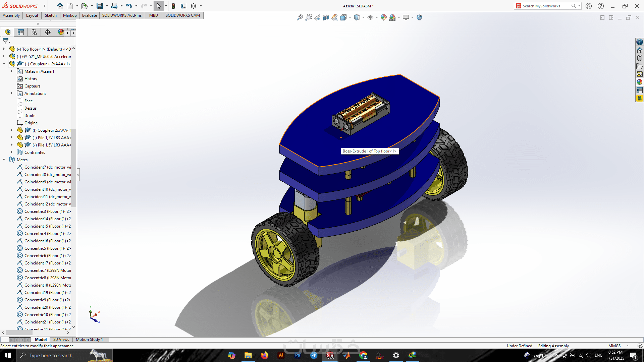Image resolution: width=644 pixels, height=362 pixels.
Task: Select the DimXpertManager crosshair tab
Action: (48, 32)
